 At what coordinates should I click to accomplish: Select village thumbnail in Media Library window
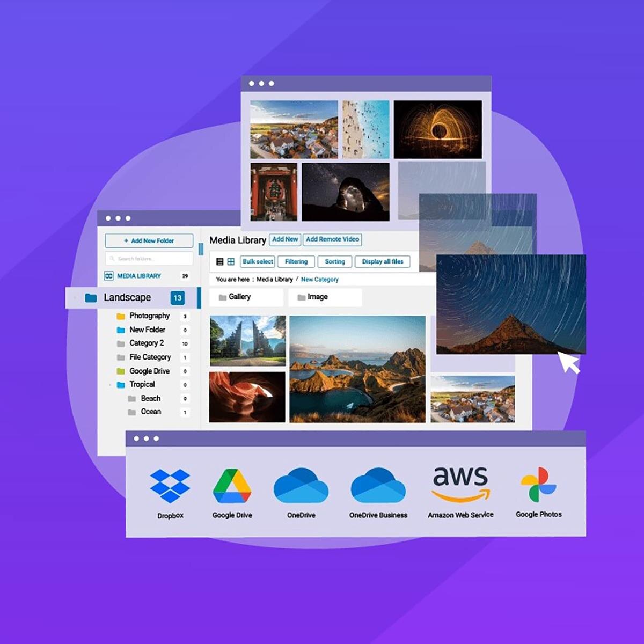click(x=473, y=399)
